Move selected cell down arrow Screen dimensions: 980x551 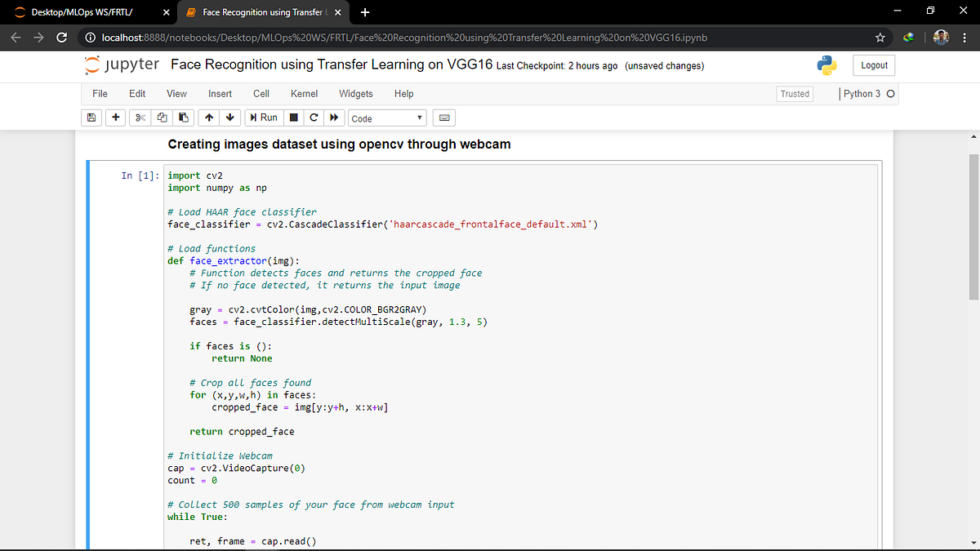(230, 118)
